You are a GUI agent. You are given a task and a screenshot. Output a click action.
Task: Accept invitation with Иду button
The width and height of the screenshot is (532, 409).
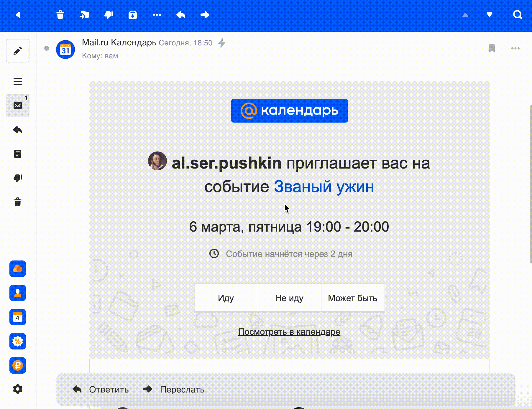[226, 298]
